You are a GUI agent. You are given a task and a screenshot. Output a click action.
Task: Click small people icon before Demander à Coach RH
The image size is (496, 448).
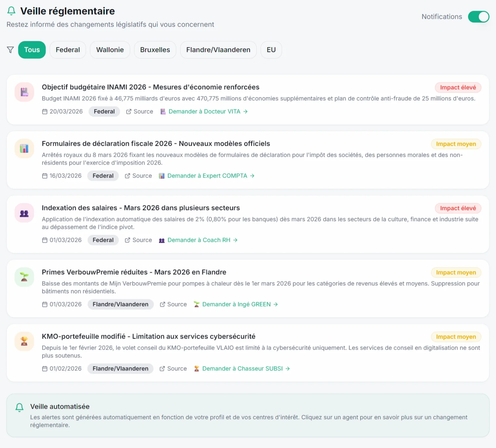[x=162, y=240]
